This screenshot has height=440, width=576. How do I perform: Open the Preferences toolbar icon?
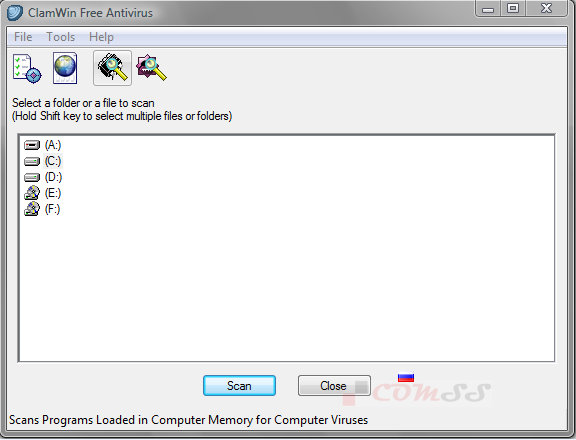click(x=27, y=68)
